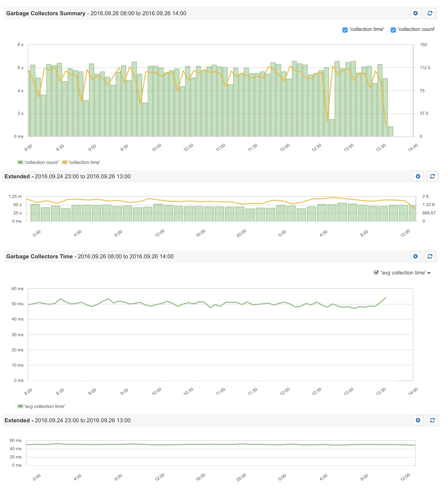Click the 16:00 label in first Extended chart

click(201, 233)
